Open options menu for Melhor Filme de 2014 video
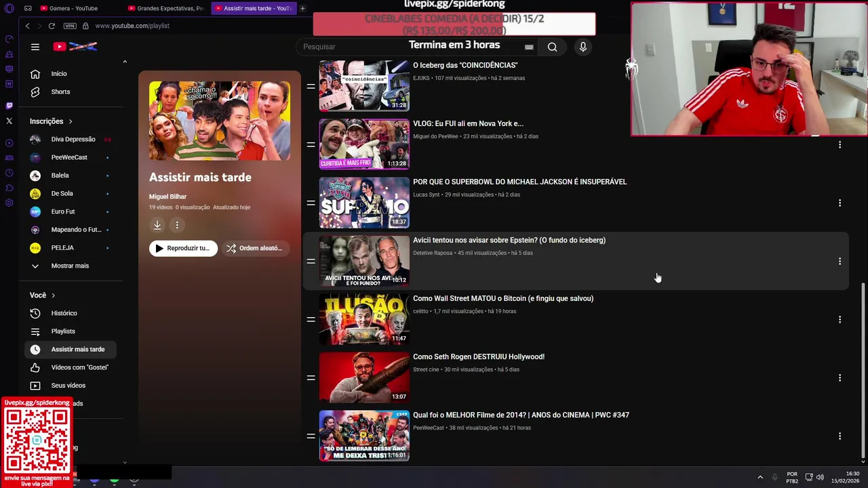This screenshot has width=868, height=488. pos(840,436)
